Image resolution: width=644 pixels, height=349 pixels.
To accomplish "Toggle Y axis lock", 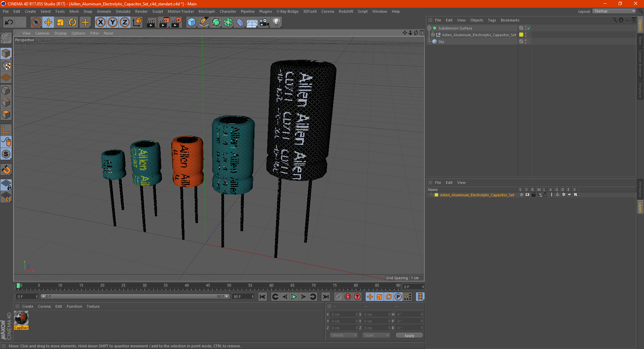I will (113, 22).
